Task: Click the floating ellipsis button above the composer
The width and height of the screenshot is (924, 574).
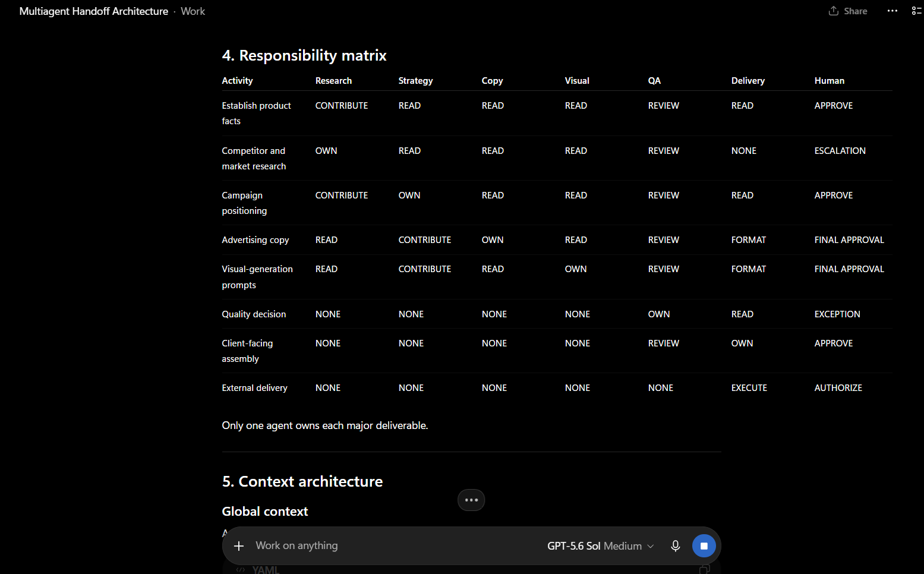Action: coord(471,500)
